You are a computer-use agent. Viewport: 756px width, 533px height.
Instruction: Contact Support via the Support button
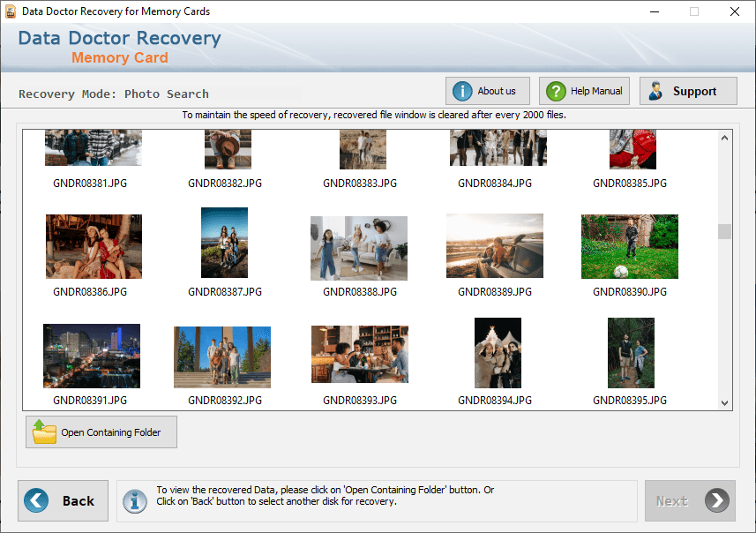point(688,91)
